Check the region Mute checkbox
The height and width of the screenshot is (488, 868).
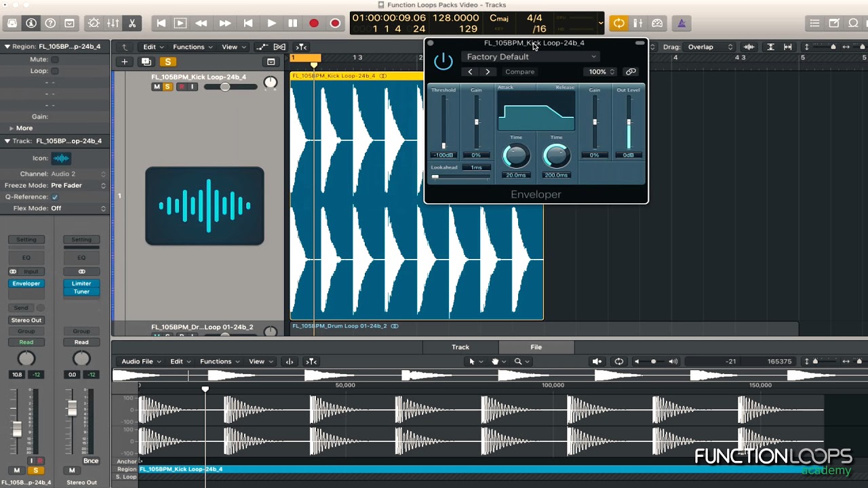click(55, 59)
